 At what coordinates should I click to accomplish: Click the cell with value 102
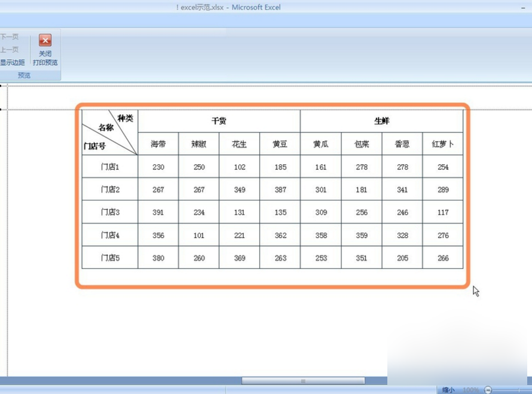click(240, 167)
